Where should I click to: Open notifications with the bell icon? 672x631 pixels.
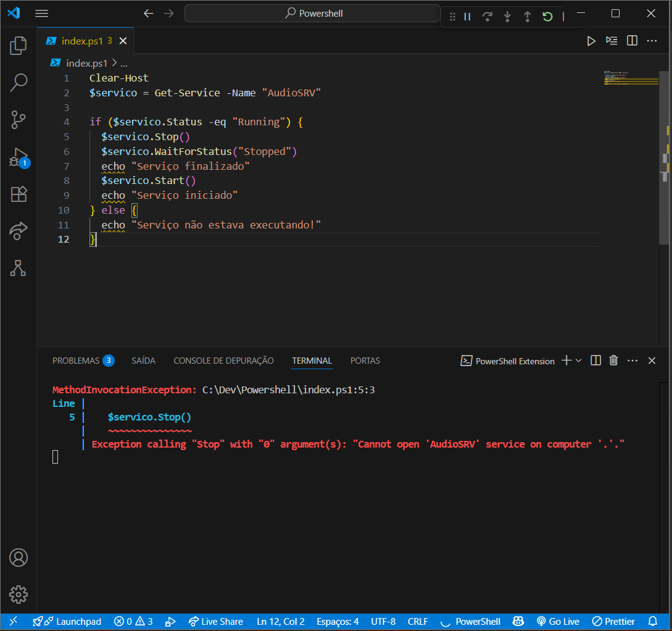click(x=653, y=622)
